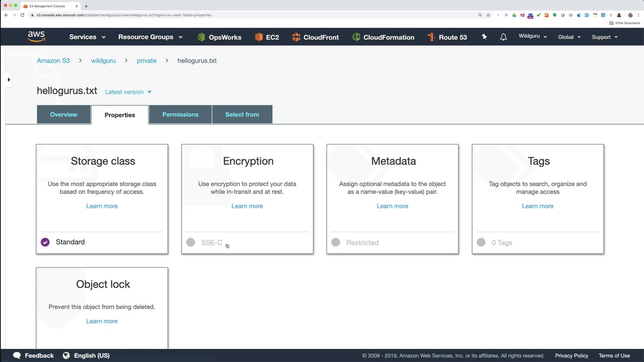
Task: Select the 0 Tags indicator circle
Action: coord(481,242)
